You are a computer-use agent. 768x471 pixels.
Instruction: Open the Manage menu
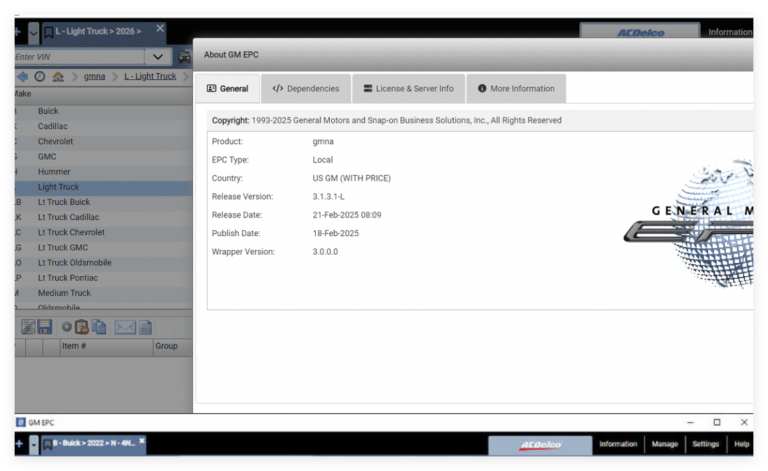click(x=665, y=444)
